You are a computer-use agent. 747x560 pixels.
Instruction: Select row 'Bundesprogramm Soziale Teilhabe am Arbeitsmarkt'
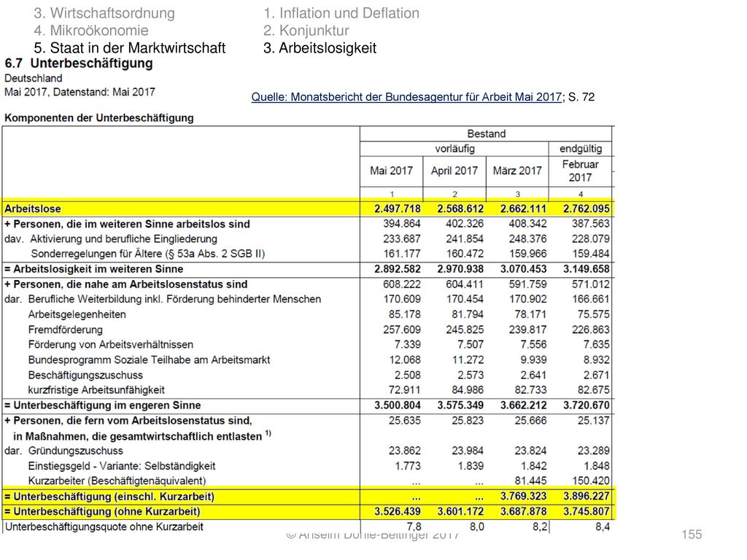(149, 359)
